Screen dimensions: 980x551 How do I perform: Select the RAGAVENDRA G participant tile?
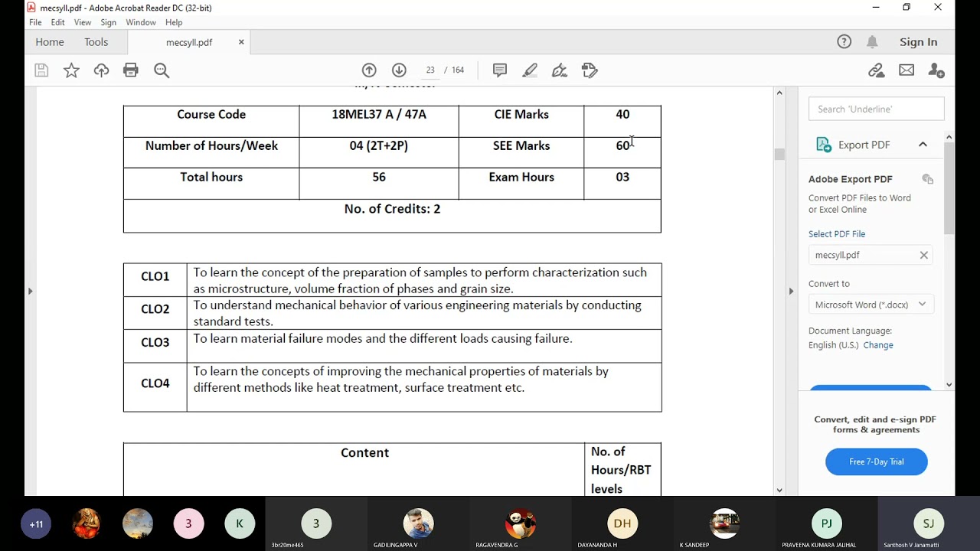click(x=521, y=524)
